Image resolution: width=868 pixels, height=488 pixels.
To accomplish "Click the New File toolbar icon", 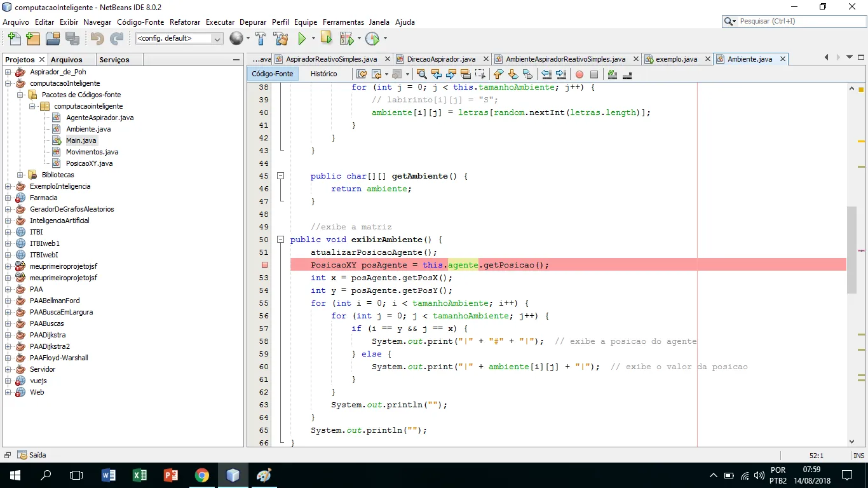I will click(13, 39).
